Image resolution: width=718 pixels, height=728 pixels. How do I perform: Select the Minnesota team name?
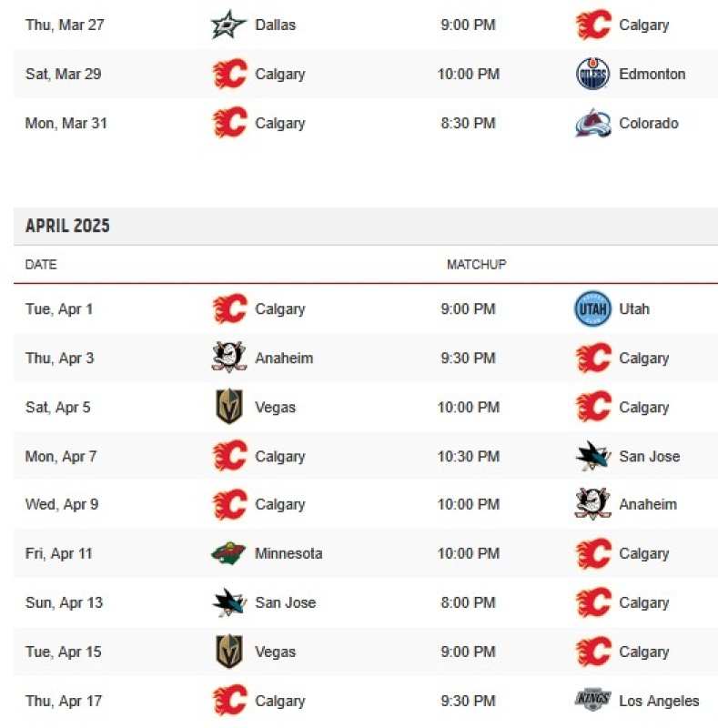coord(288,553)
